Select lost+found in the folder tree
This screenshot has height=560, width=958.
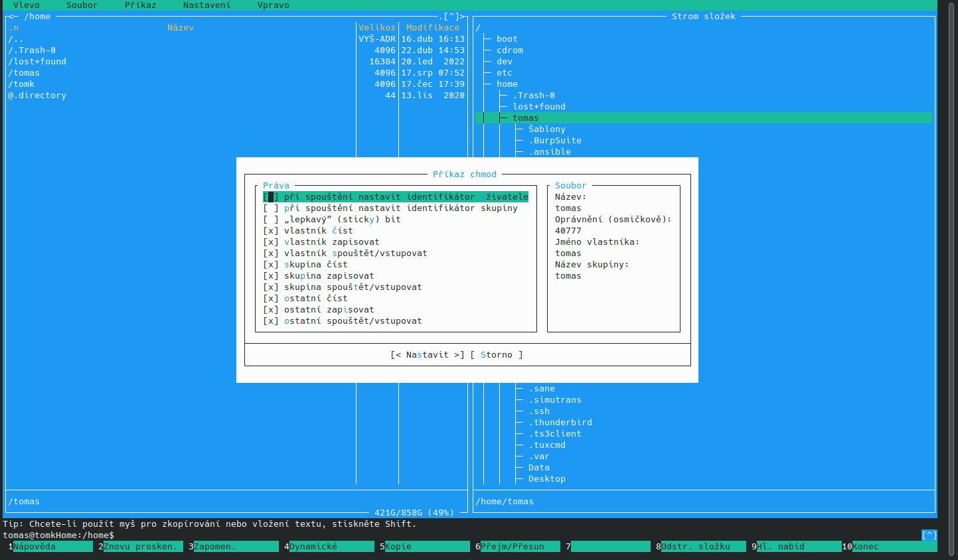point(539,107)
